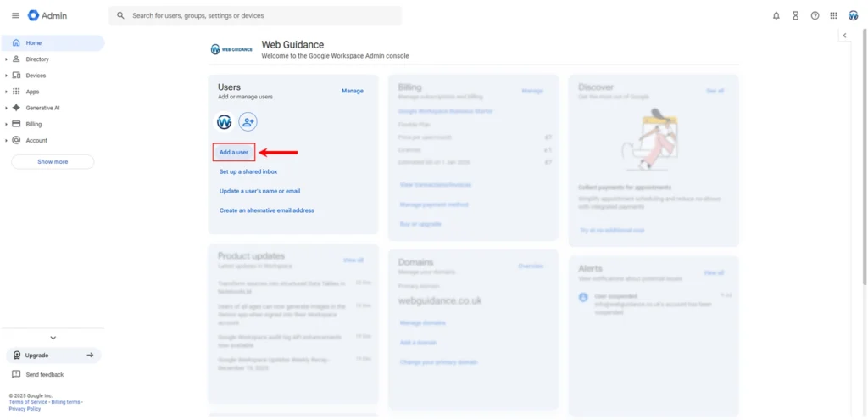This screenshot has width=868, height=420.
Task: Click Manage in the Billing card
Action: point(532,91)
